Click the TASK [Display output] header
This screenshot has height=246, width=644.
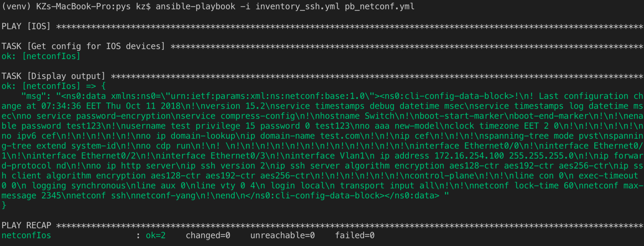pos(54,76)
